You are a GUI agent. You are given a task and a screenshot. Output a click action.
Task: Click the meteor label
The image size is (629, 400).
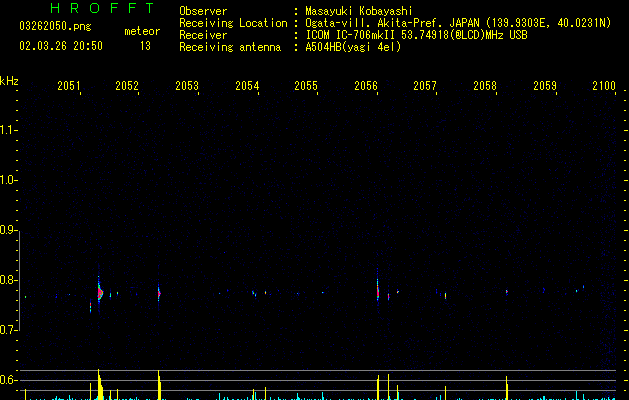tap(142, 31)
